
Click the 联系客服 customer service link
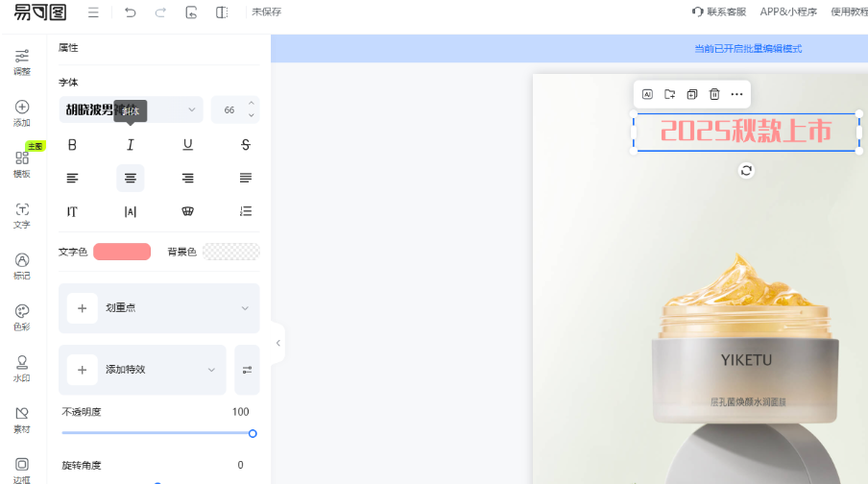719,12
